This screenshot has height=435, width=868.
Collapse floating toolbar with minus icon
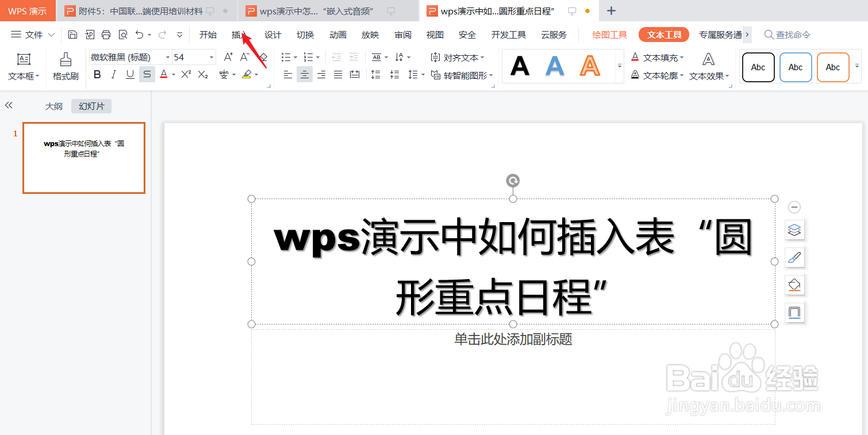tap(794, 207)
